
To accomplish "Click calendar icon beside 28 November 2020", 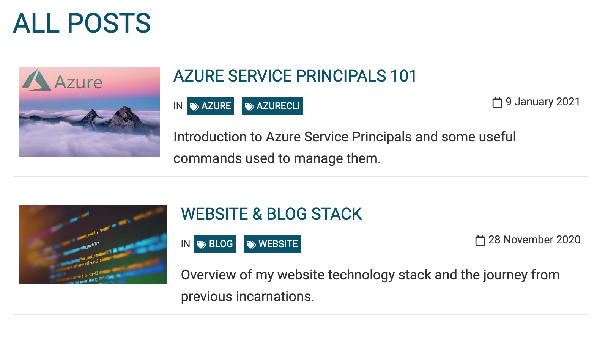I will click(480, 240).
